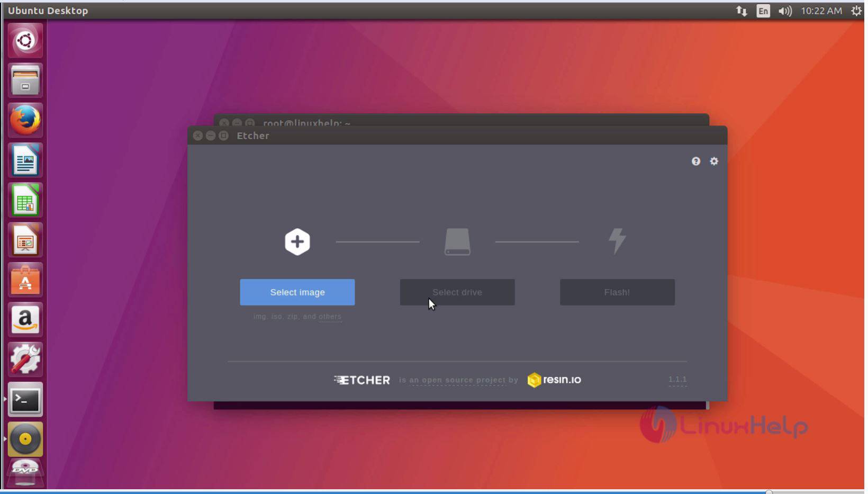This screenshot has height=494, width=868.
Task: Click the Select drive button
Action: coord(457,292)
